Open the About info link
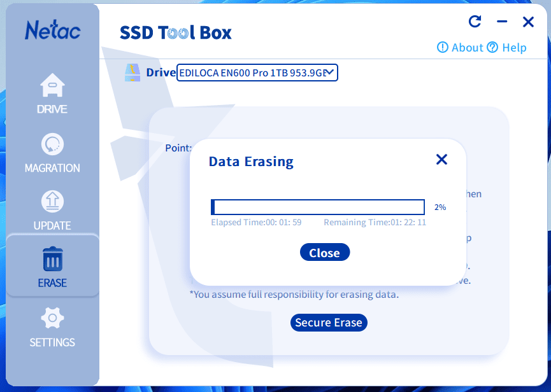Screen dimensions: 551x392 (460, 47)
